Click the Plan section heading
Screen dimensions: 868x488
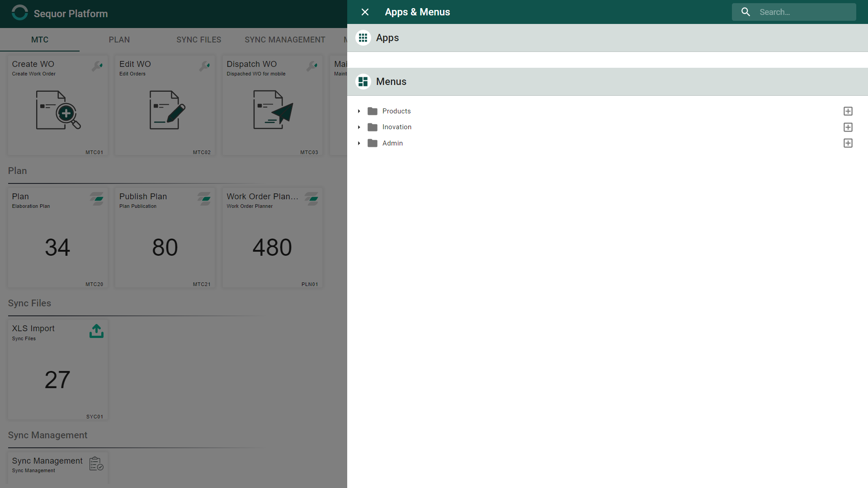(x=18, y=171)
